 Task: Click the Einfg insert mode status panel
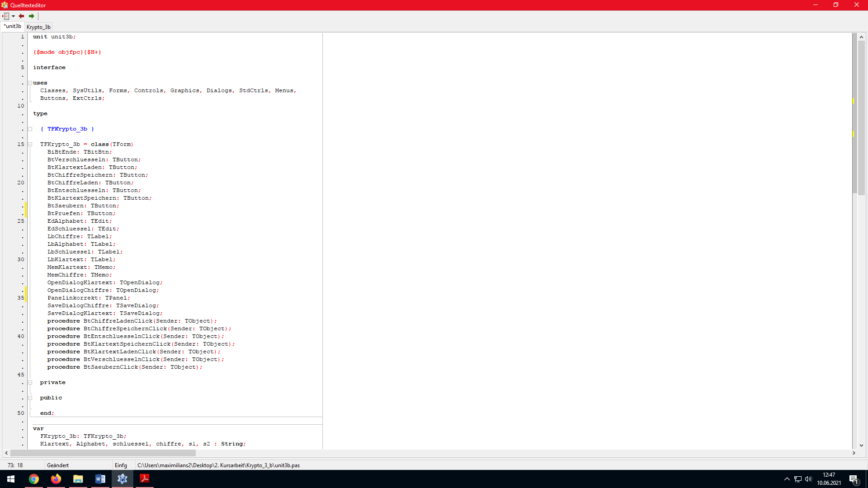(121, 465)
